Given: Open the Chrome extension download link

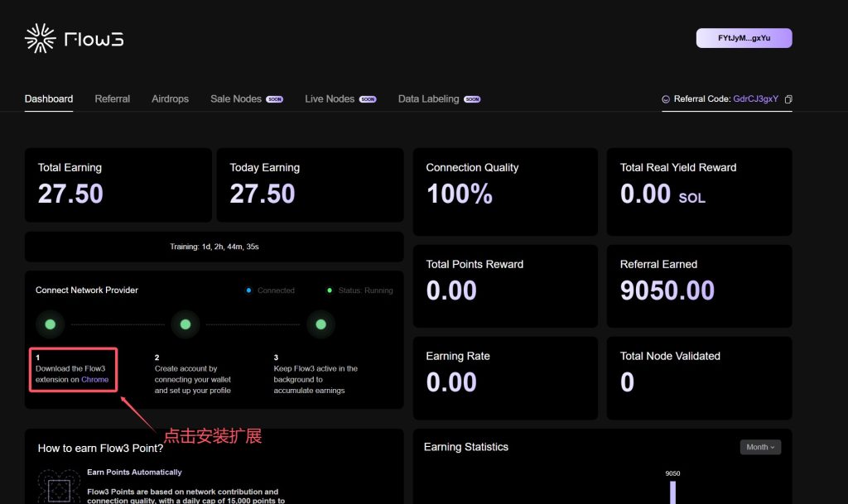Looking at the screenshot, I should pos(94,379).
